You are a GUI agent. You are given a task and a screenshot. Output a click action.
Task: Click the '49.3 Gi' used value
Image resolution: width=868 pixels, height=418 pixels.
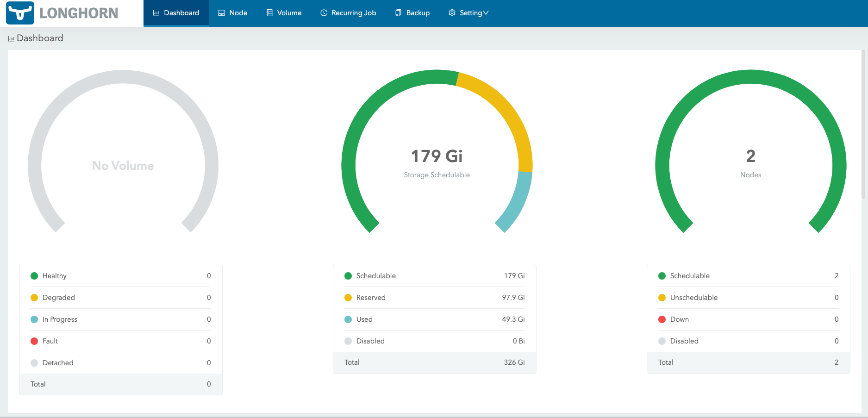pyautogui.click(x=513, y=319)
